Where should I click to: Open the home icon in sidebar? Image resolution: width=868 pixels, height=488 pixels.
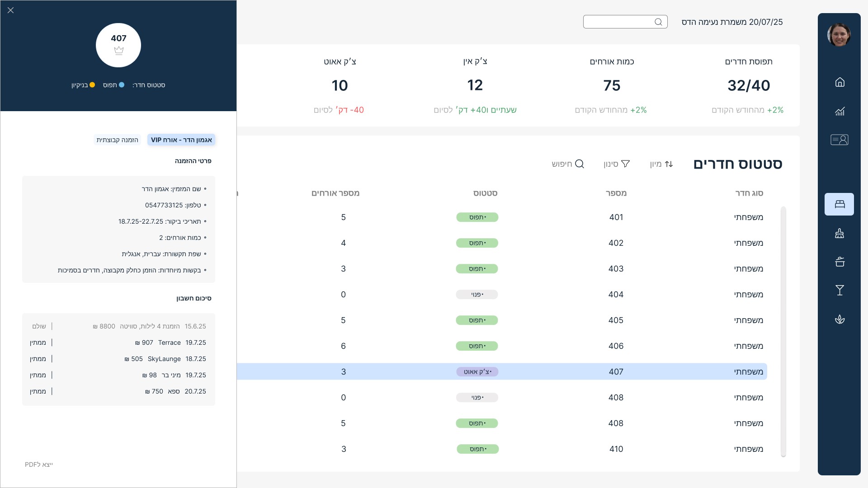pos(840,82)
